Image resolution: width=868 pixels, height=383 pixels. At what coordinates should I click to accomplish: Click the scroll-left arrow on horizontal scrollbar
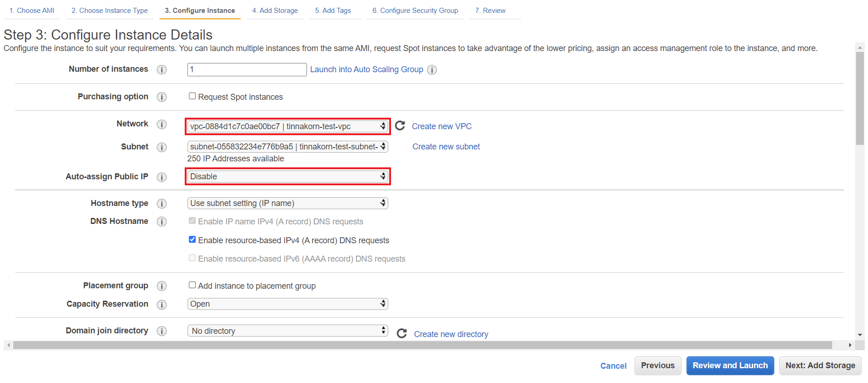tap(8, 345)
